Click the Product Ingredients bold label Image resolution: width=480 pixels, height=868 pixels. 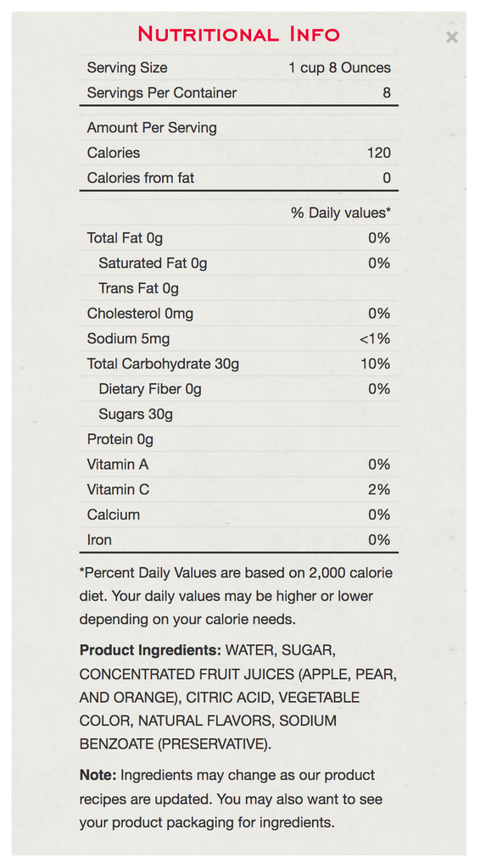pyautogui.click(x=150, y=650)
